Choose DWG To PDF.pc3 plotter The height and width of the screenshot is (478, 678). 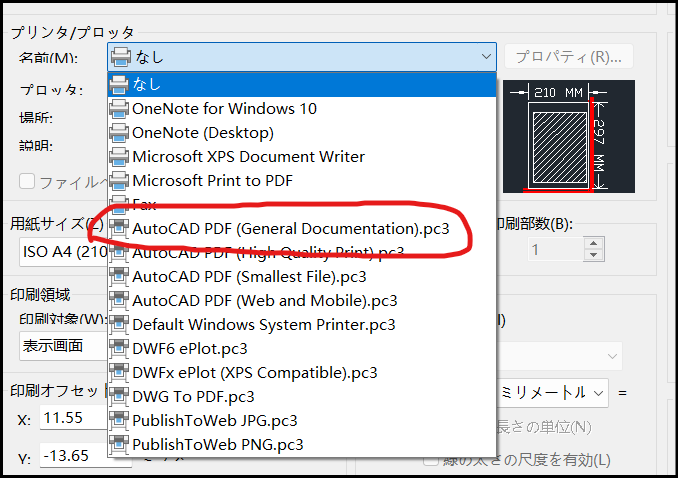302,397
